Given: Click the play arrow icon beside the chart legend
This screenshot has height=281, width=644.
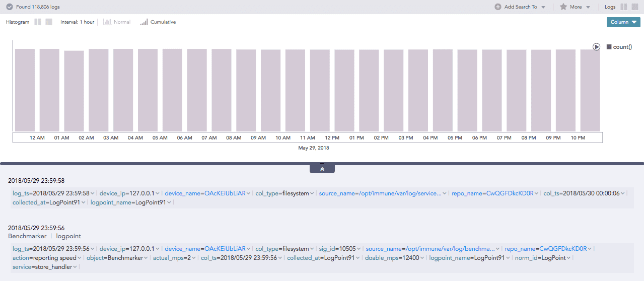Looking at the screenshot, I should click(x=596, y=47).
